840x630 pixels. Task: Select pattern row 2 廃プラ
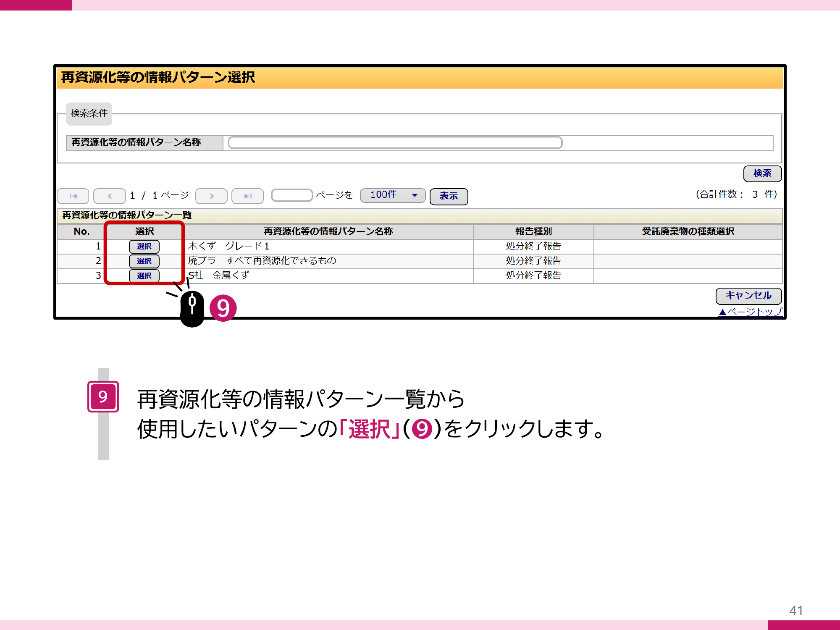pos(144,261)
